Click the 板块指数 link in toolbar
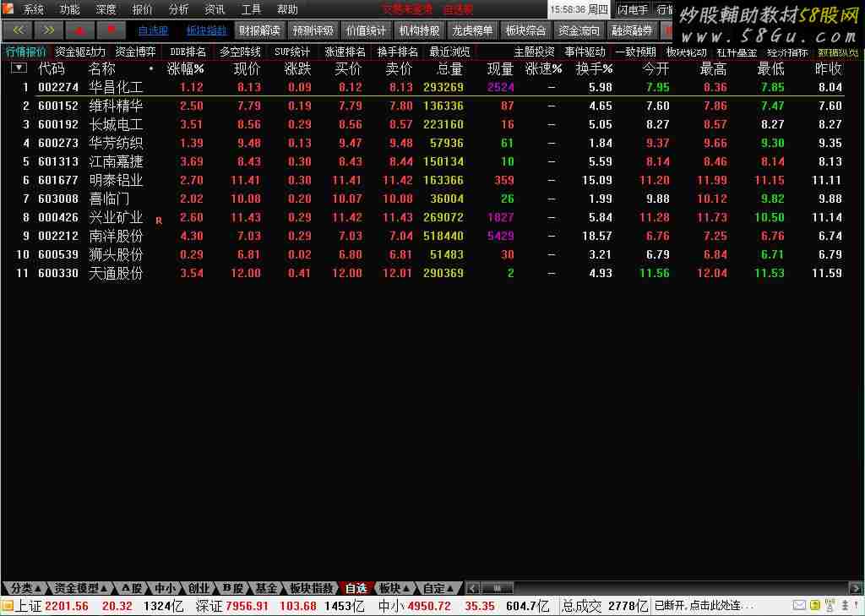Screen dimensions: 865x616 click(206, 31)
